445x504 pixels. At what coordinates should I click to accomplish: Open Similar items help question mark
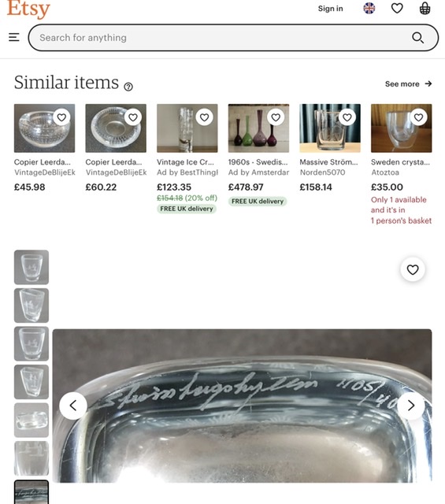click(128, 87)
